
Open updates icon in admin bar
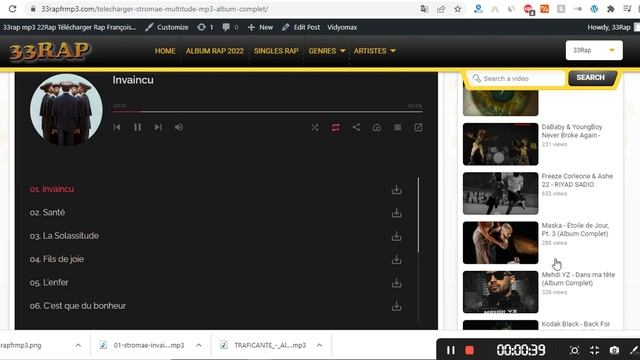tap(205, 27)
